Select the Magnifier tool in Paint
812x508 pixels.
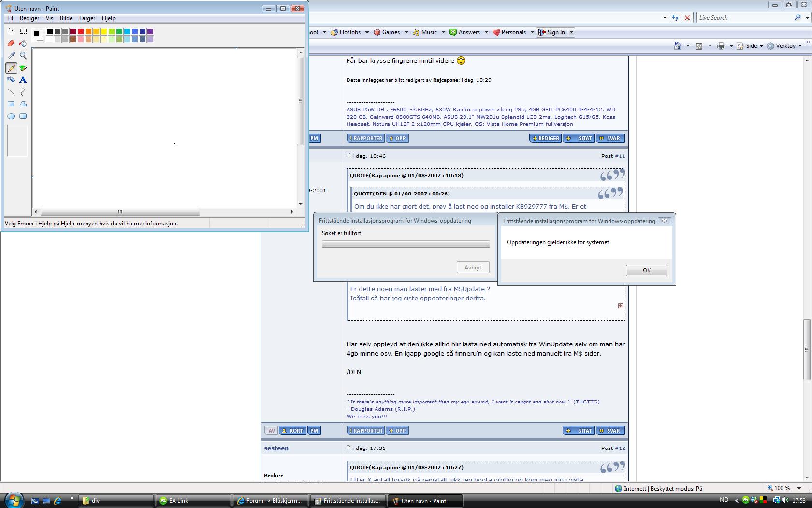coord(23,56)
